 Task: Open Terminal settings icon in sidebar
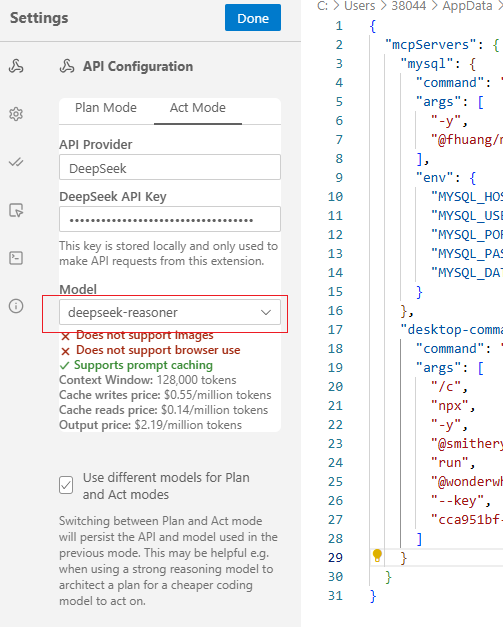coord(16,258)
